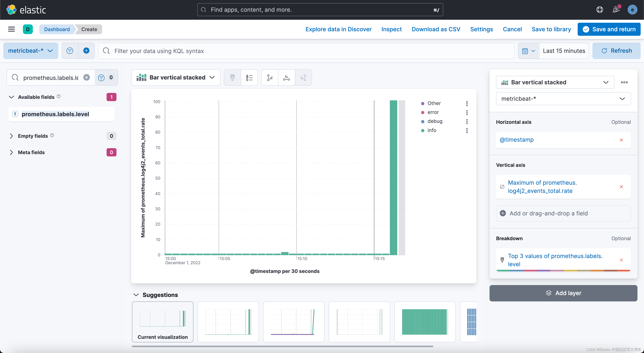Open the Settings menu item
This screenshot has height=353, width=644.
[482, 29]
